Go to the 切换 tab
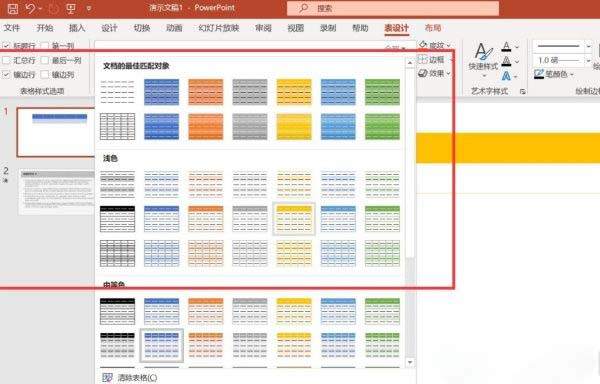 point(142,28)
